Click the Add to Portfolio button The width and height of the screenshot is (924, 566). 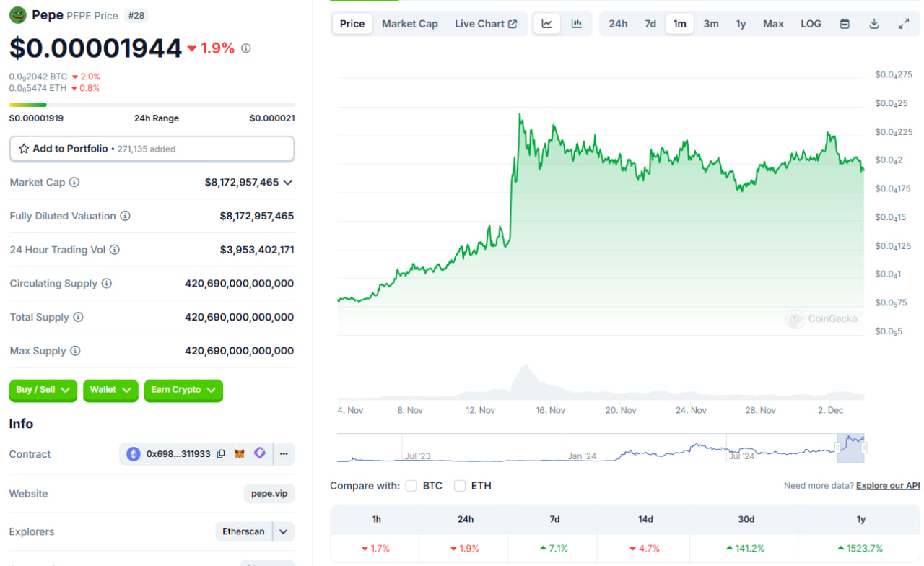point(152,149)
